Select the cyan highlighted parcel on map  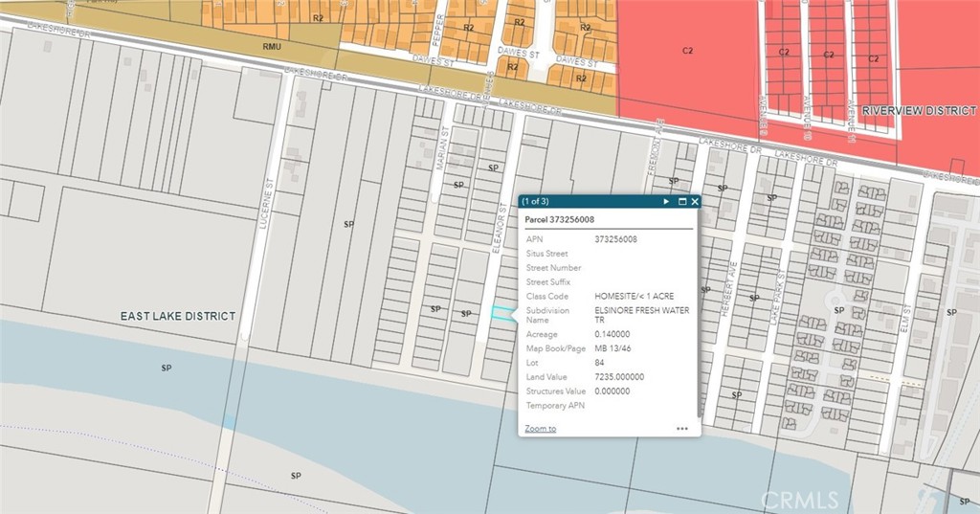pos(501,312)
